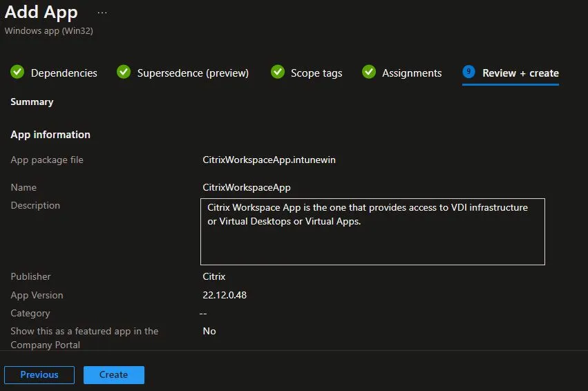Click the App package file label
588x391 pixels.
tap(47, 160)
